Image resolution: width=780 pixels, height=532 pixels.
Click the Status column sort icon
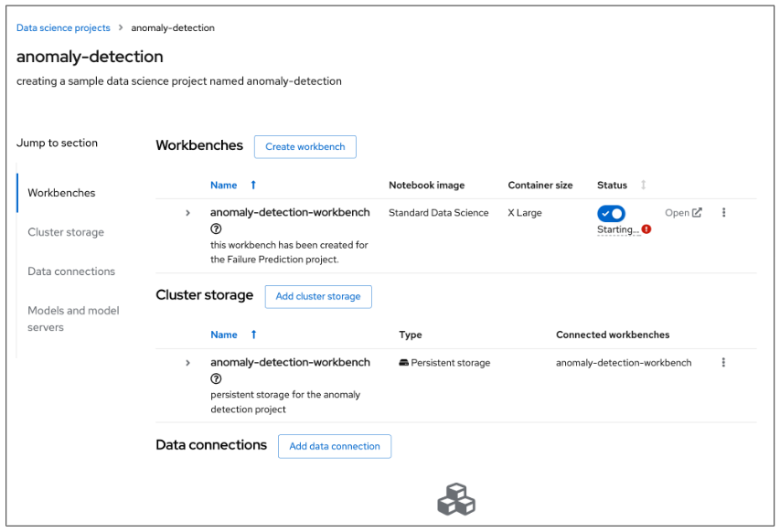pyautogui.click(x=643, y=186)
